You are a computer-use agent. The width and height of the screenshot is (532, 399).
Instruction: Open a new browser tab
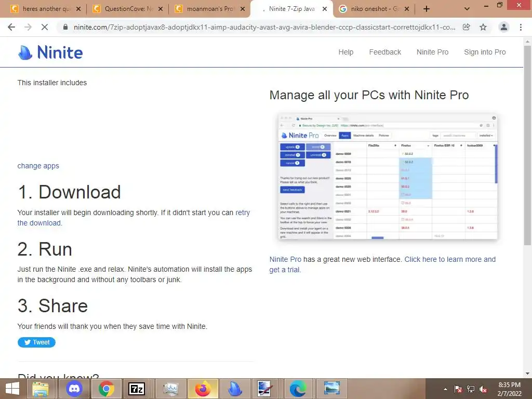427,9
